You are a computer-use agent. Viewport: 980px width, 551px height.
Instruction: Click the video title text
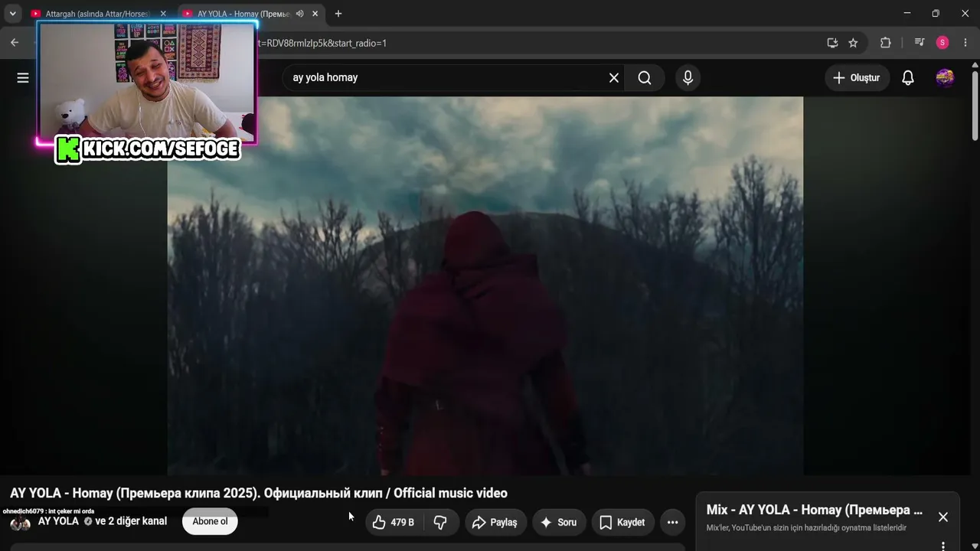point(259,493)
